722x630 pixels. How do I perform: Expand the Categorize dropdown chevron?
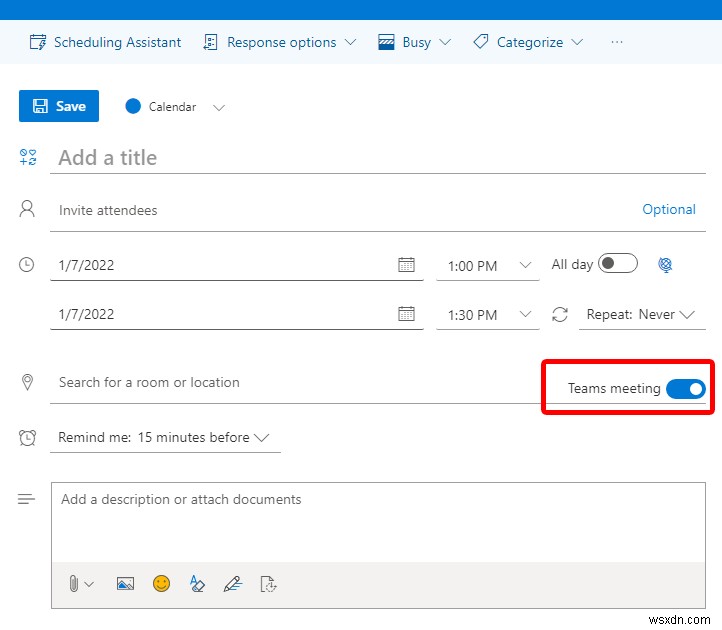(577, 42)
